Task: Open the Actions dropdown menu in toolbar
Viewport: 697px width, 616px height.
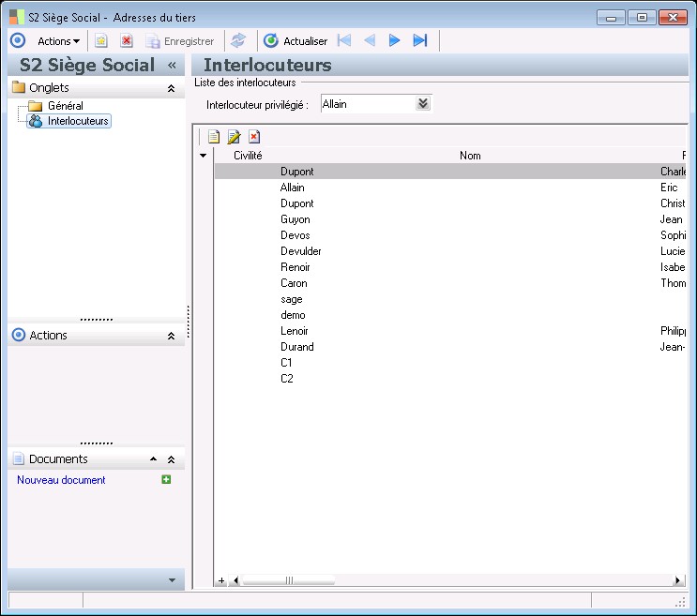Action: click(x=58, y=41)
